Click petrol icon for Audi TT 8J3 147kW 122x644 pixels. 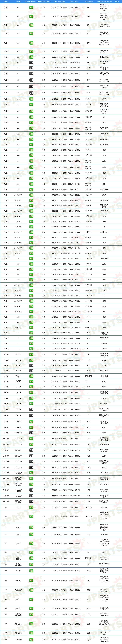[x=31, y=333]
